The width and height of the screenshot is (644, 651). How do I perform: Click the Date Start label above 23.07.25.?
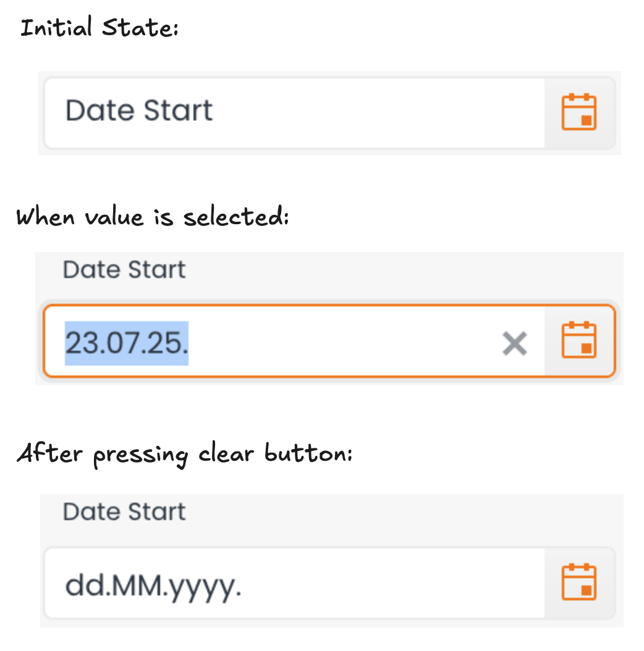tap(124, 271)
